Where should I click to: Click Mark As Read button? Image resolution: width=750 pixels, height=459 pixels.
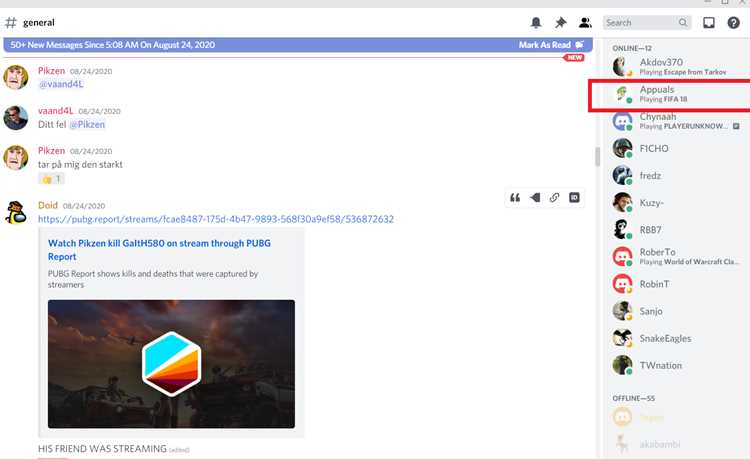point(551,45)
